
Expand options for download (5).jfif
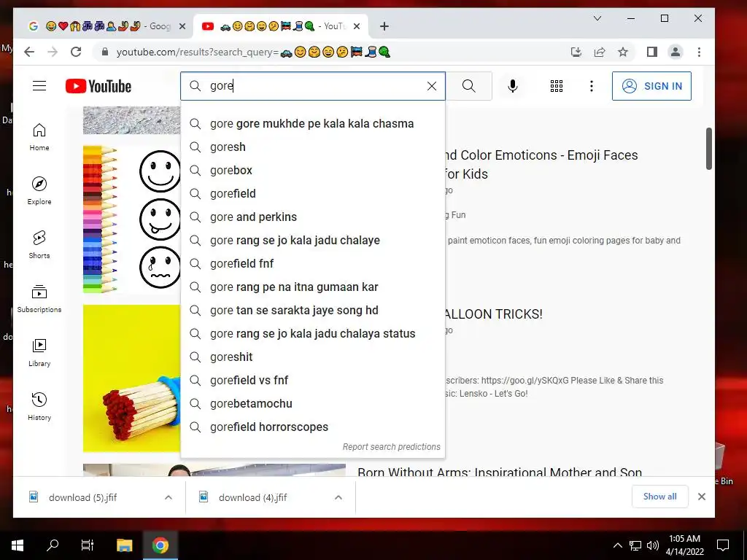pos(169,497)
